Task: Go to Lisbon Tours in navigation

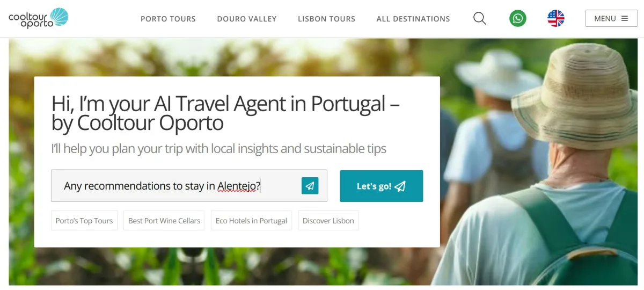Action: (326, 19)
